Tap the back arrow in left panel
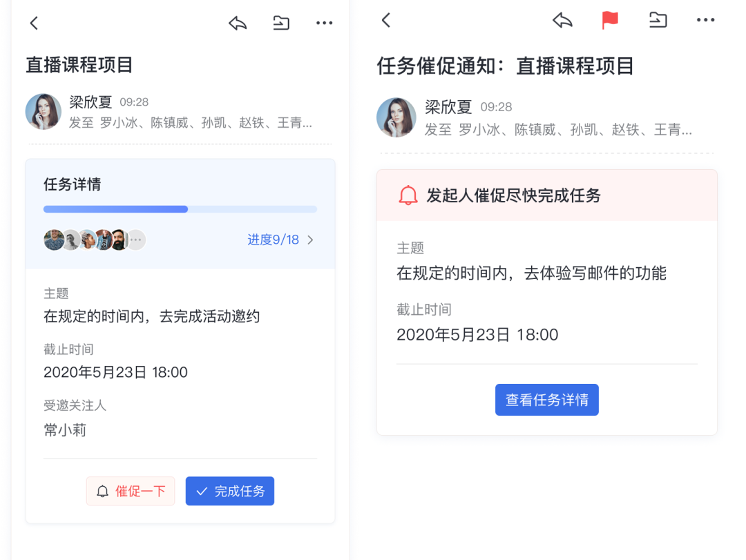 click(34, 23)
